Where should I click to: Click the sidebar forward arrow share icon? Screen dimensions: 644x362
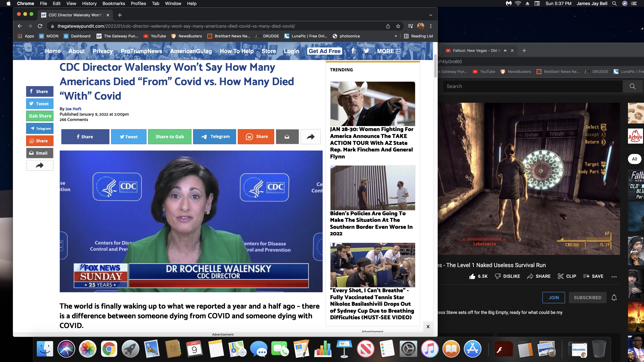[x=39, y=165]
